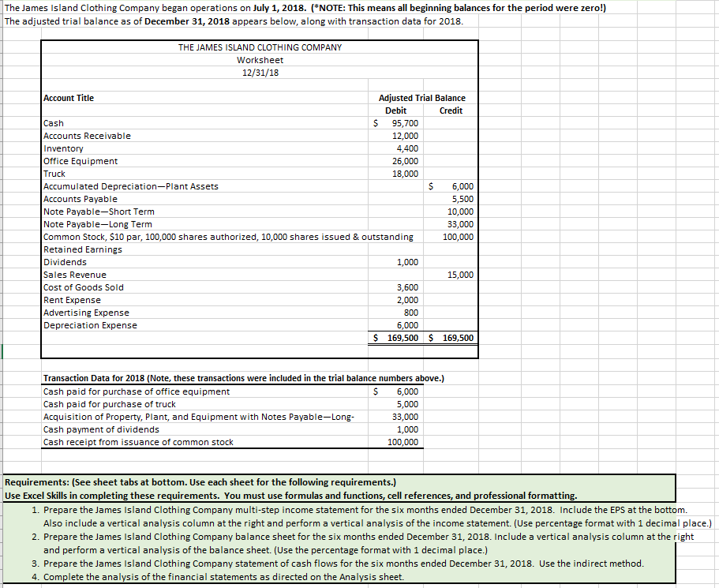Click the Truck debit value 18,000
The width and height of the screenshot is (719, 588).
[x=405, y=174]
